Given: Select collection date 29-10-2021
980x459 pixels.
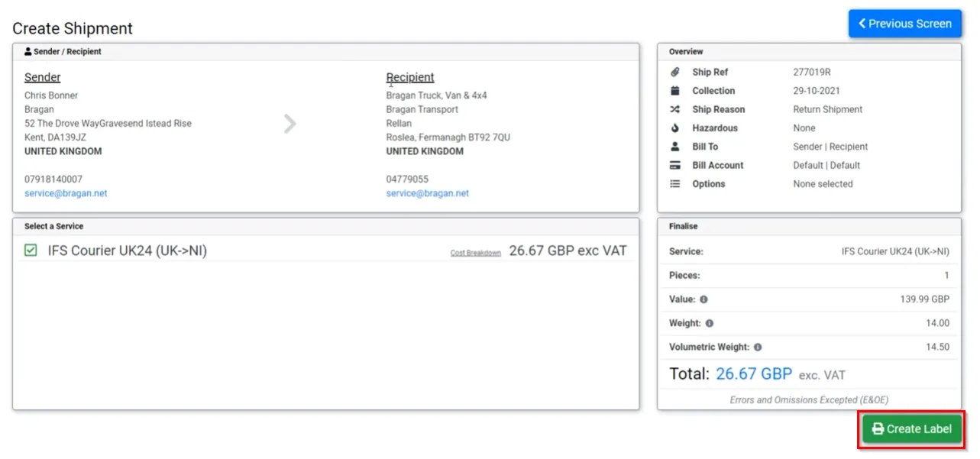Looking at the screenshot, I should [x=817, y=91].
